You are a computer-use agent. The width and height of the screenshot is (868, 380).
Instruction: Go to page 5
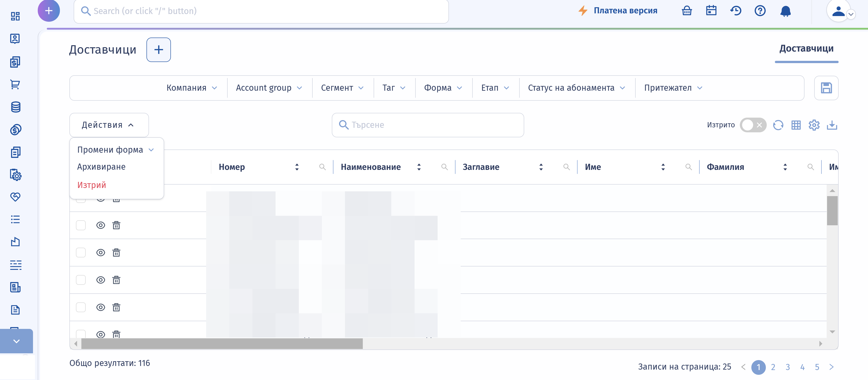pos(817,367)
